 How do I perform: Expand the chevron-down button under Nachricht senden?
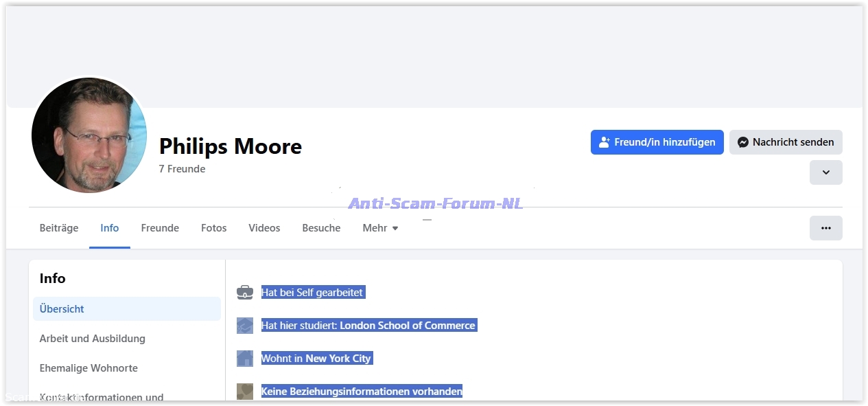click(825, 172)
